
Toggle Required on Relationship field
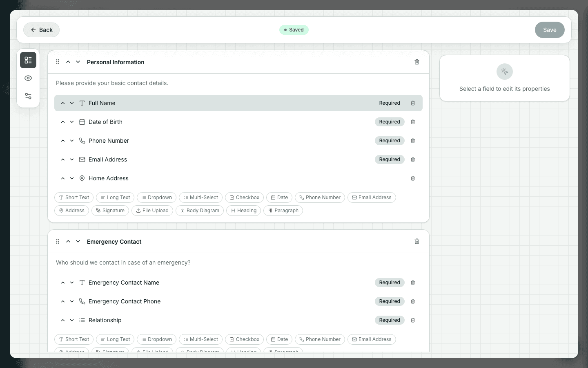pyautogui.click(x=390, y=320)
